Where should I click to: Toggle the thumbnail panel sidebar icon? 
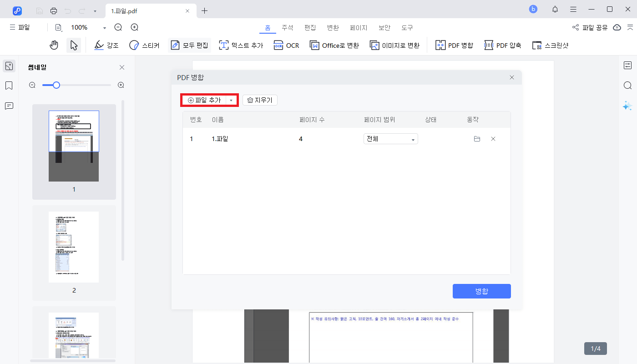9,66
